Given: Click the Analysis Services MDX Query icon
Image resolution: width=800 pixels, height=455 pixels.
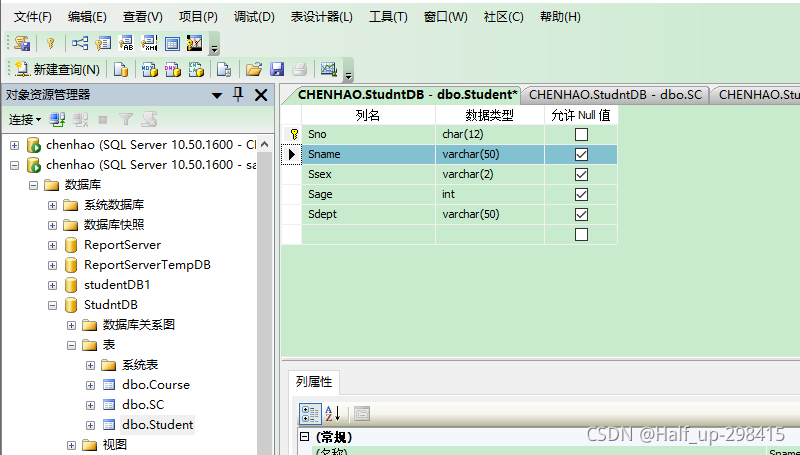Looking at the screenshot, I should 149,69.
